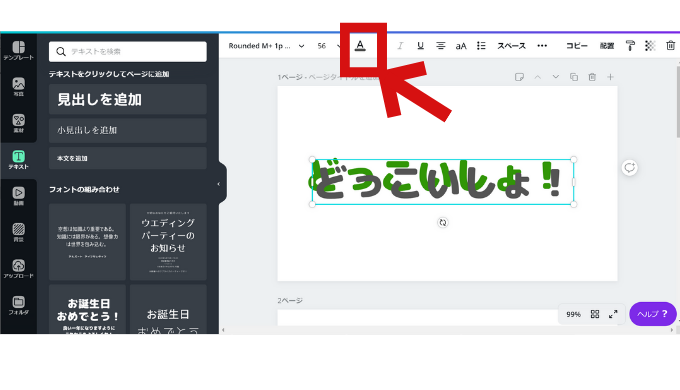Add a new page with plus icon
Screen dimensions: 680x390
click(610, 77)
